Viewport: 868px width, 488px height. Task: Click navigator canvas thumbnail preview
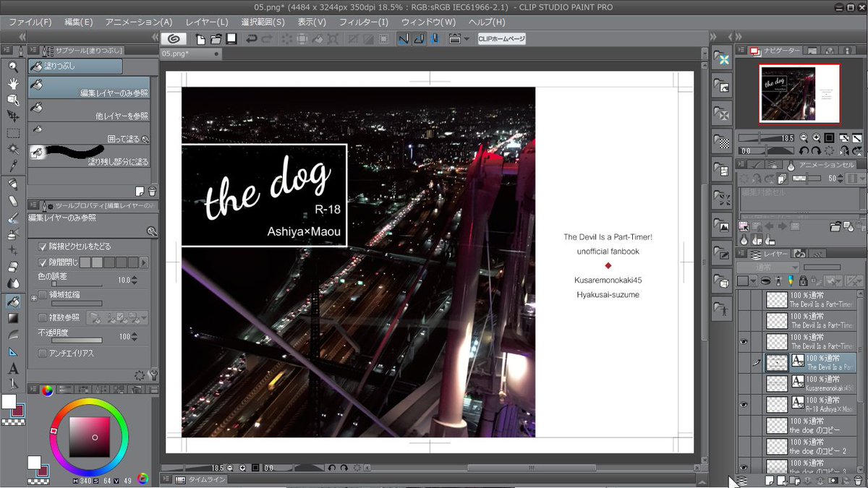[x=799, y=94]
